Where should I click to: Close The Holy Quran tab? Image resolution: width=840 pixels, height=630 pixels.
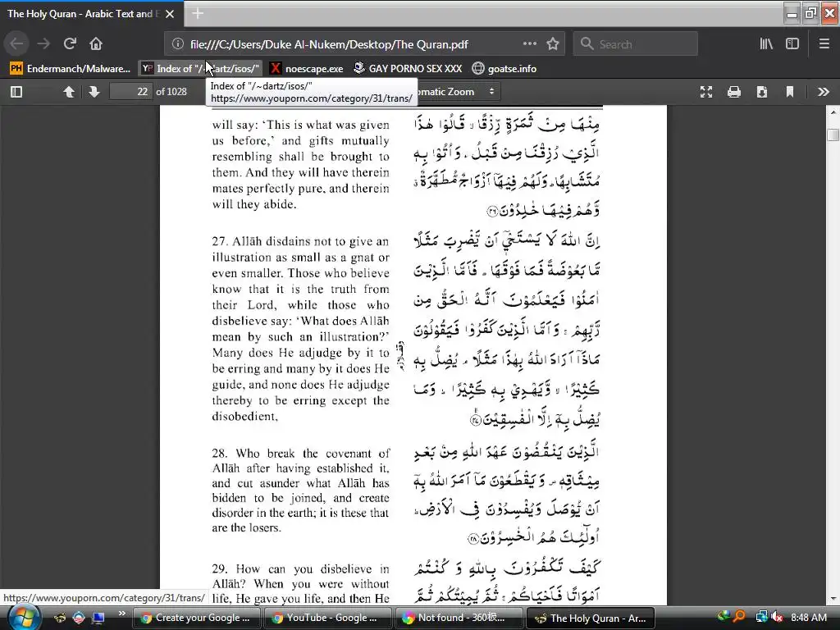(170, 14)
